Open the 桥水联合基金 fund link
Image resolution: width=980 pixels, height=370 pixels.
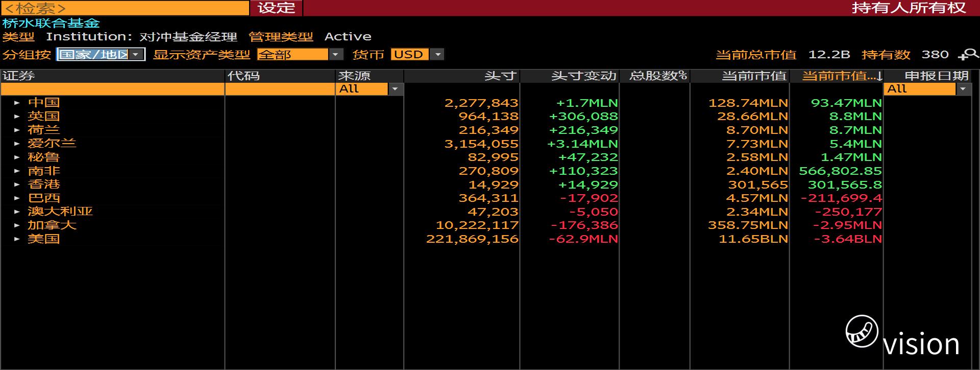[x=51, y=23]
